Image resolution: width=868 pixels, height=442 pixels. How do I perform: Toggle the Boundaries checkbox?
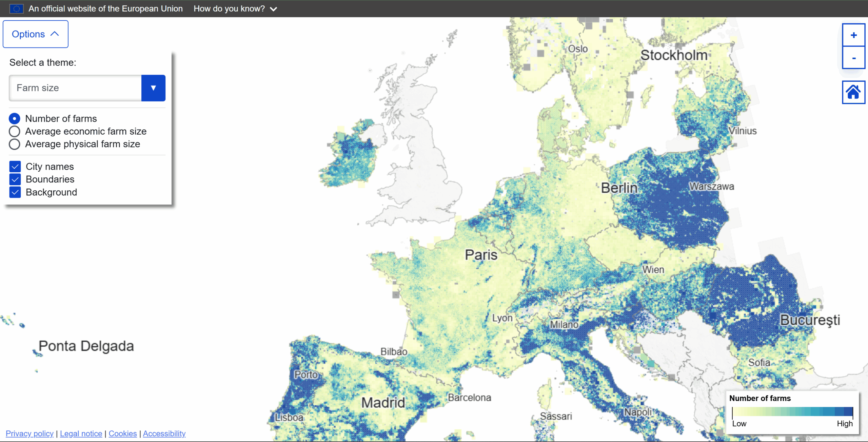pyautogui.click(x=15, y=179)
